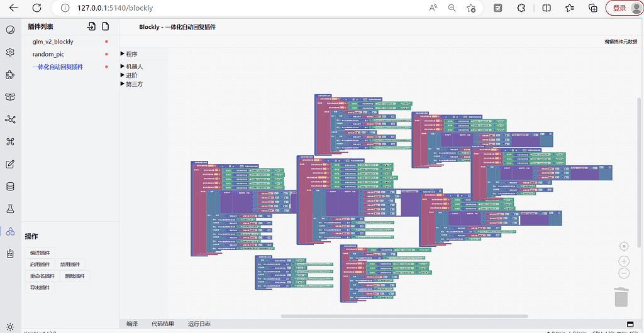The image size is (644, 333).
Task: Zoom out of the Blockly workspace
Action: (x=624, y=273)
